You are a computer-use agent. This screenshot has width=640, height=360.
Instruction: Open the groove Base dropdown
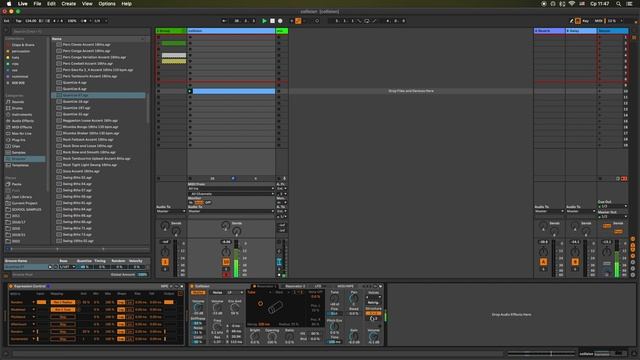[x=67, y=267]
